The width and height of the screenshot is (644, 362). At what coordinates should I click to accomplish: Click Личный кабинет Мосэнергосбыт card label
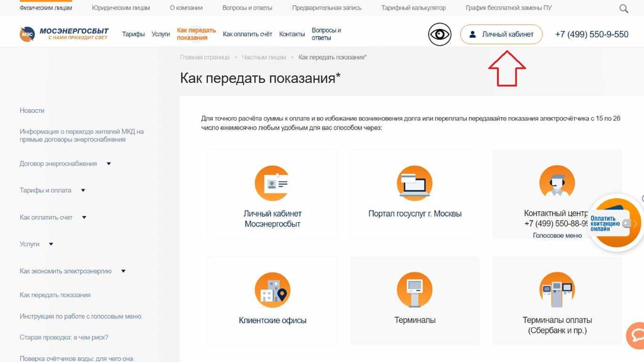coord(272,219)
